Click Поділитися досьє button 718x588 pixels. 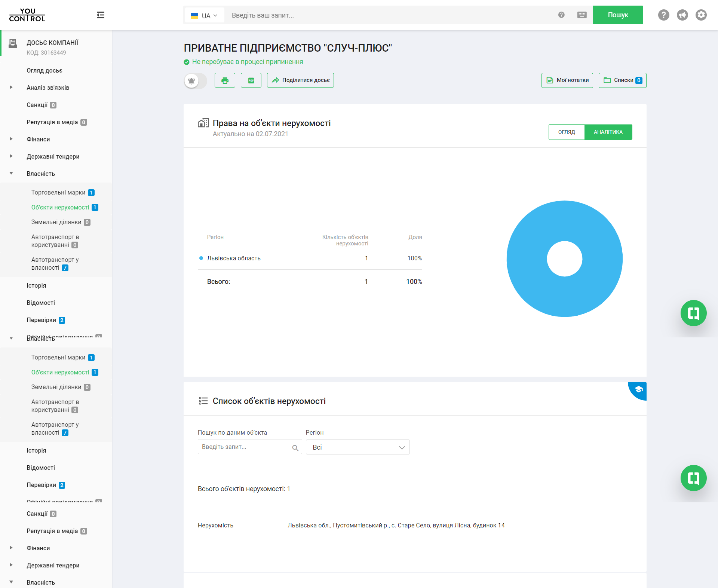coord(300,80)
